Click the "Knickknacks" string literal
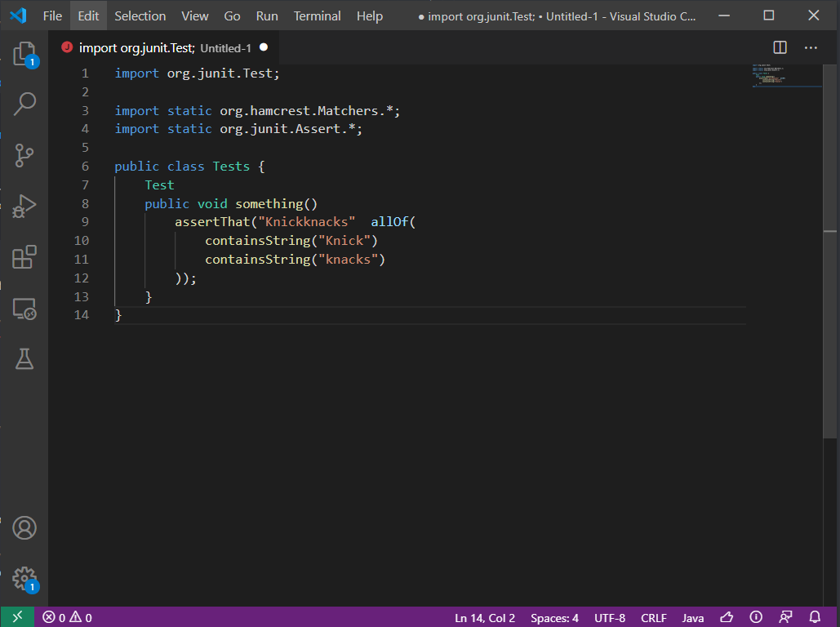The image size is (840, 627). point(307,222)
